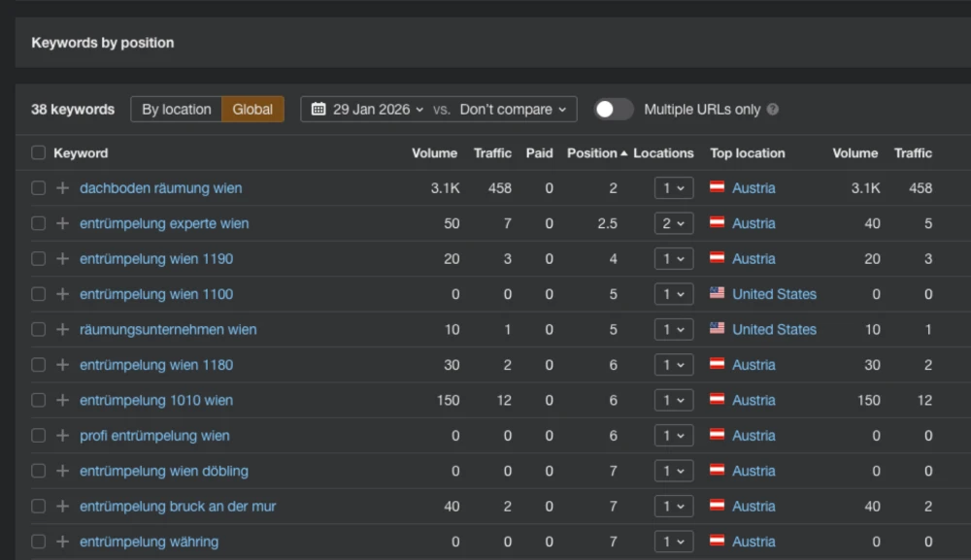Check the box for entrümpelung wien 1190

38,259
